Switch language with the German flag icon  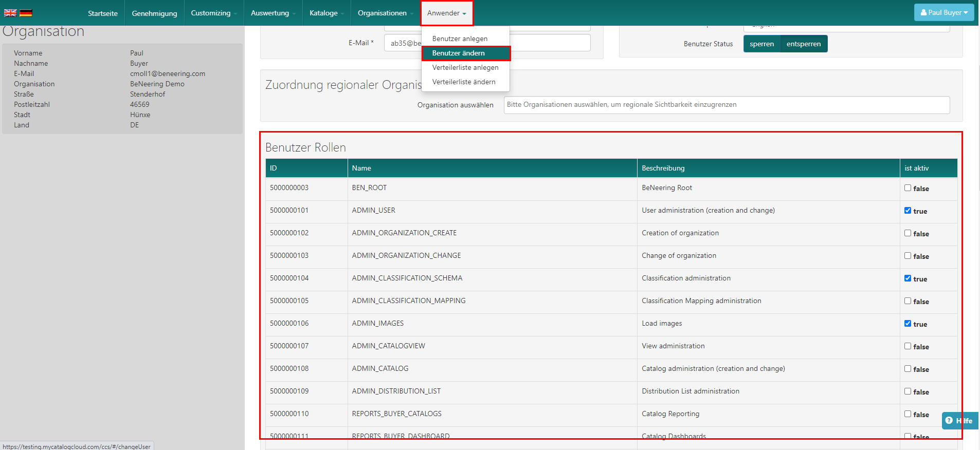click(x=26, y=13)
